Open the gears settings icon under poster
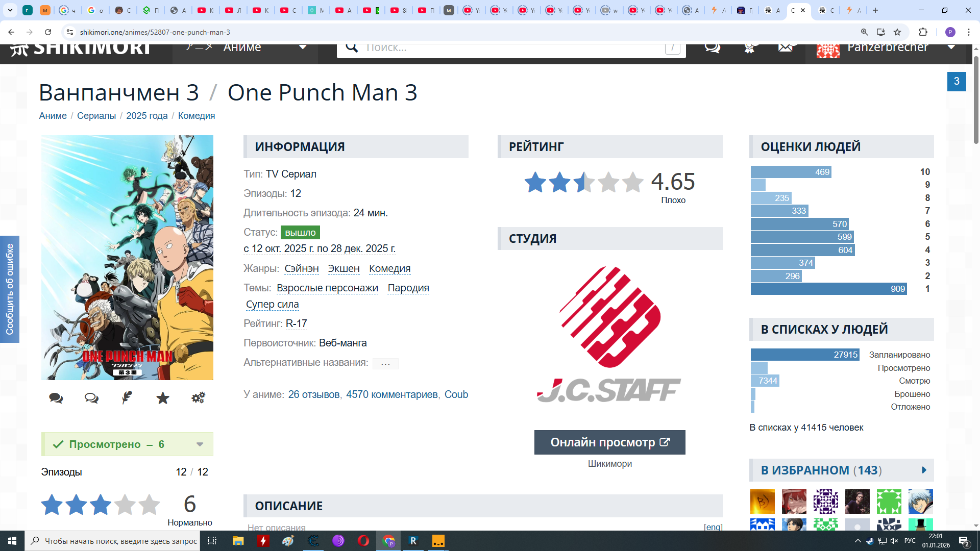This screenshot has height=551, width=980. tap(198, 398)
